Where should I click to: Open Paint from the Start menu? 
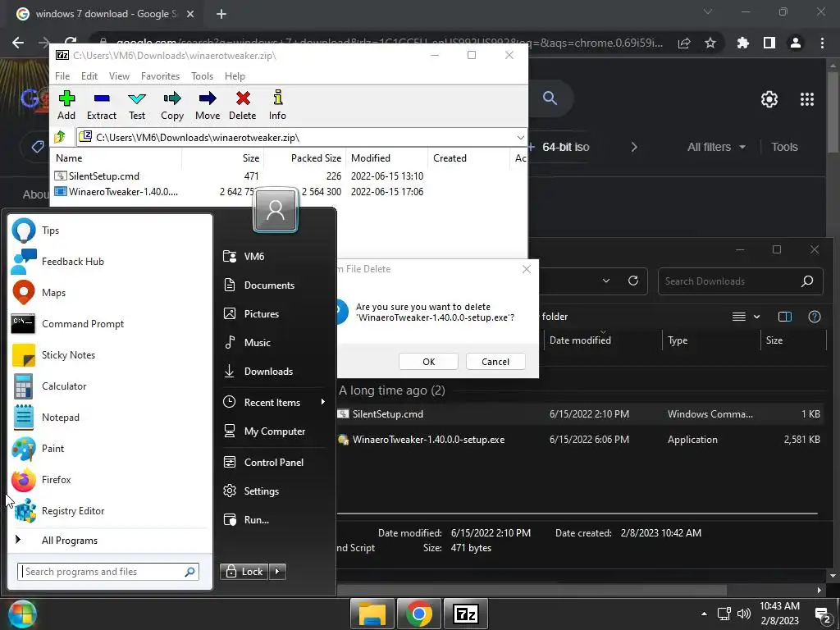coord(110,449)
